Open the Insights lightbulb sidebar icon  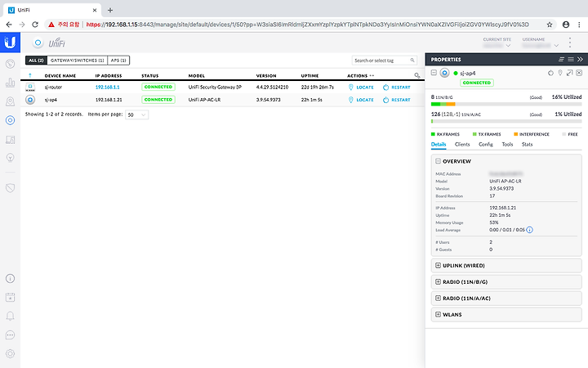10,158
